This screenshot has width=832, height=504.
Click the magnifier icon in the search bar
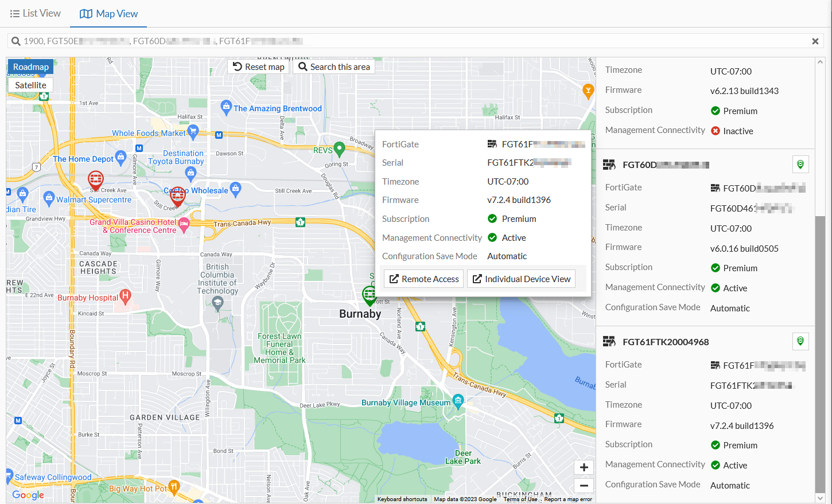click(x=16, y=41)
